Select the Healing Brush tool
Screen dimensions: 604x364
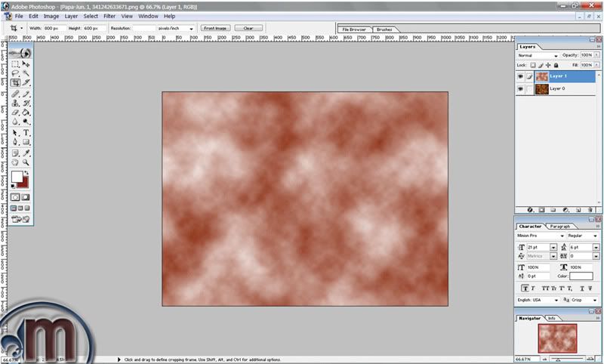[15, 94]
